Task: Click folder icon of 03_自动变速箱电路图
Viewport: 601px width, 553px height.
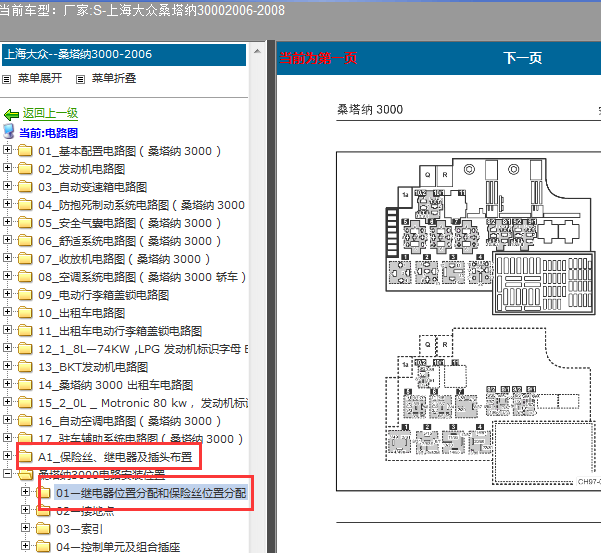Action: (25, 187)
